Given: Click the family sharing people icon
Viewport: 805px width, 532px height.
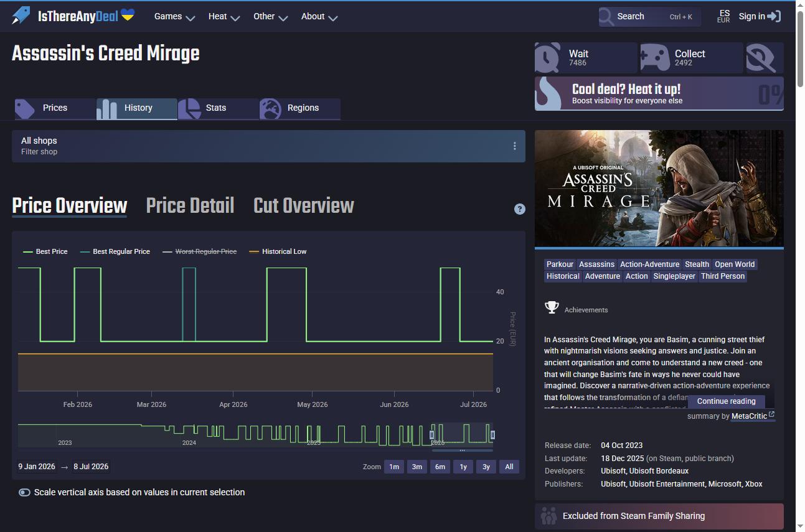Looking at the screenshot, I should coord(548,516).
